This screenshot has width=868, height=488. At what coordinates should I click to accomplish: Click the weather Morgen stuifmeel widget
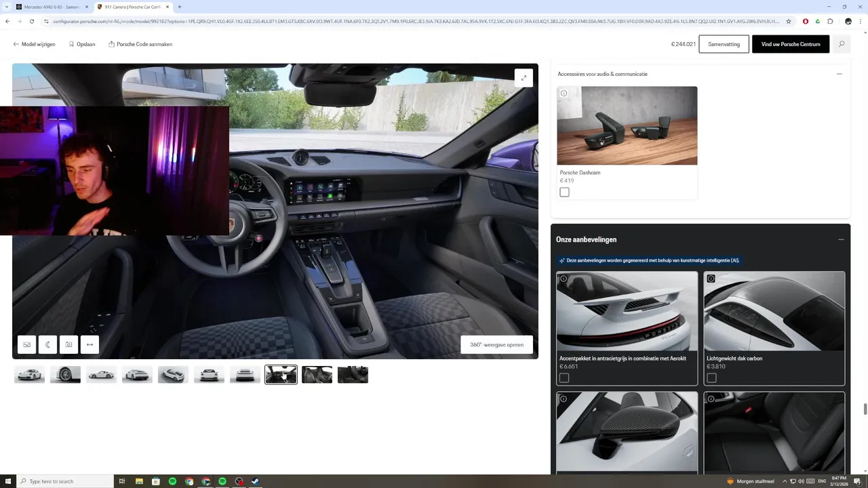pyautogui.click(x=750, y=481)
